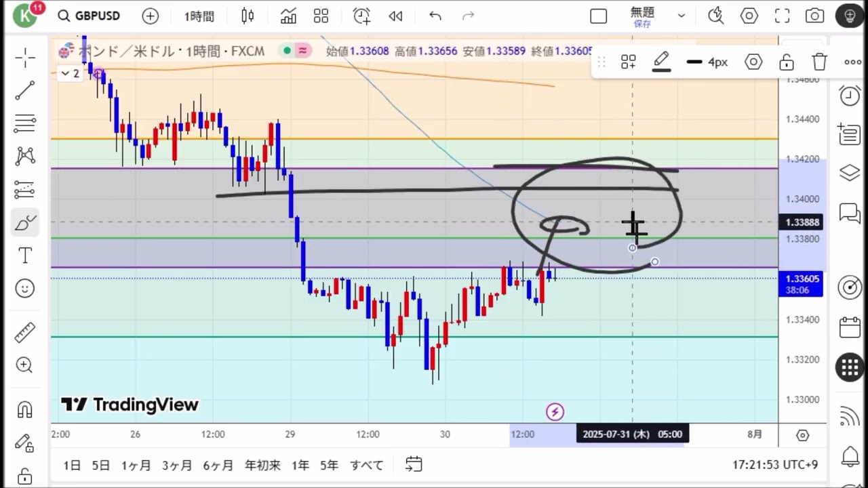This screenshot has width=868, height=488.
Task: Toggle fullscreen chart mode
Action: pos(782,16)
